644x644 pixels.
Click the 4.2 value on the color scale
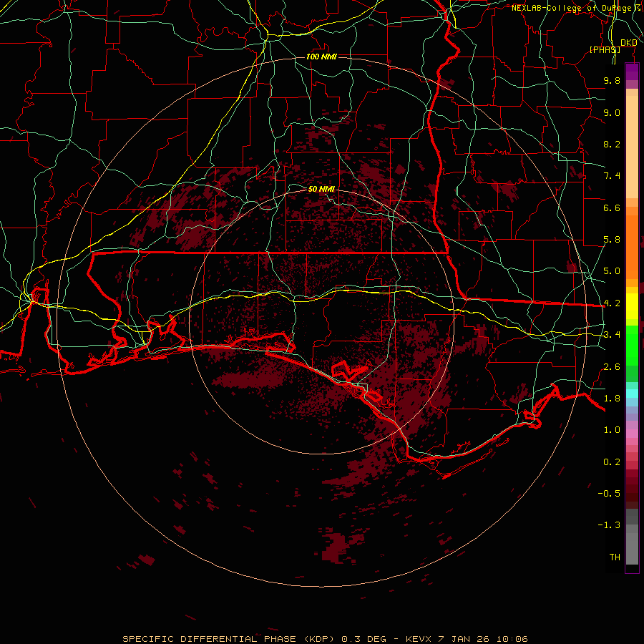[612, 303]
